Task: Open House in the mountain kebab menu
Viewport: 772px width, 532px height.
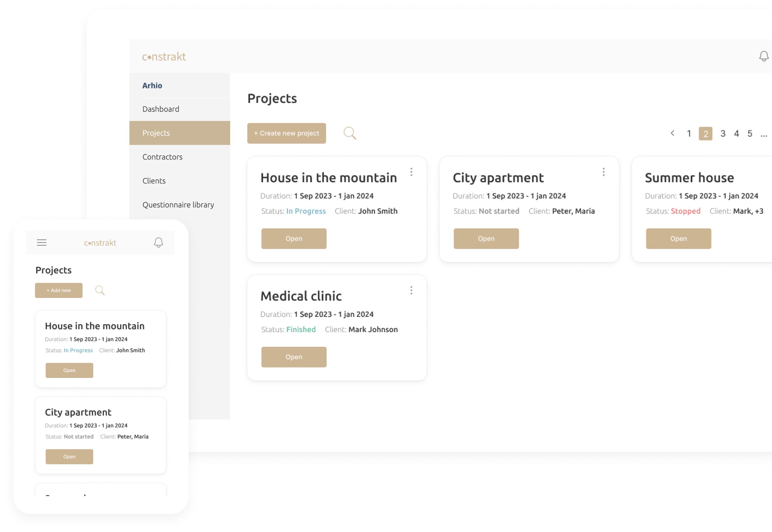Action: 411,172
